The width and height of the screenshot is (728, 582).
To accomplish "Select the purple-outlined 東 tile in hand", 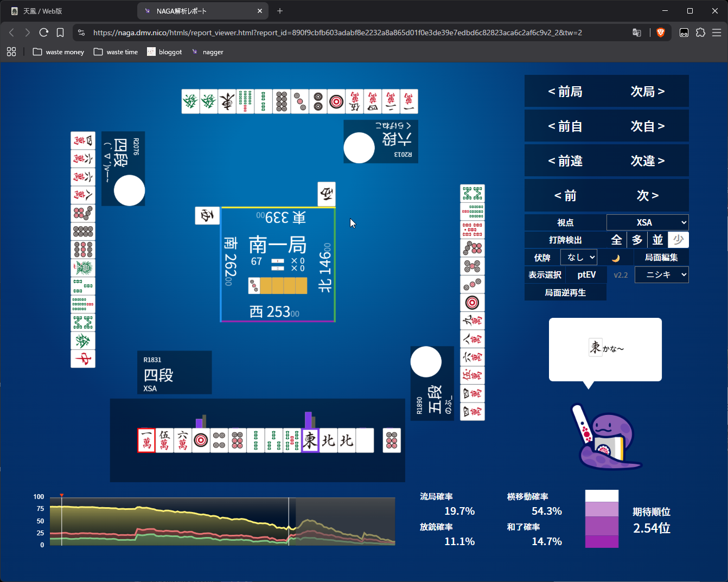I will (x=310, y=440).
